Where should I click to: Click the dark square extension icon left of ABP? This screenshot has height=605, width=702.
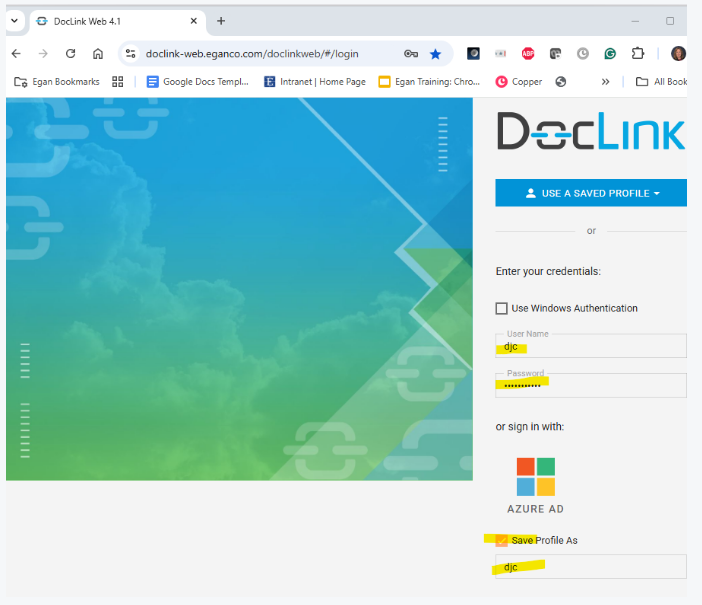pyautogui.click(x=473, y=54)
